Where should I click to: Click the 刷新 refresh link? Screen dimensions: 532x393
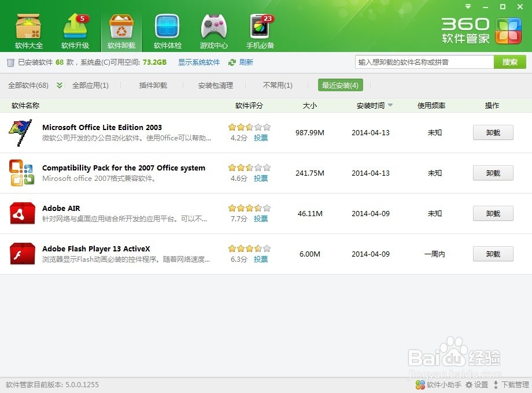click(x=246, y=62)
